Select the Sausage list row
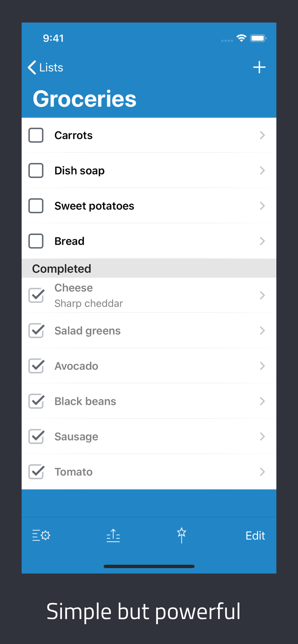Image resolution: width=298 pixels, height=644 pixels. pyautogui.click(x=149, y=437)
